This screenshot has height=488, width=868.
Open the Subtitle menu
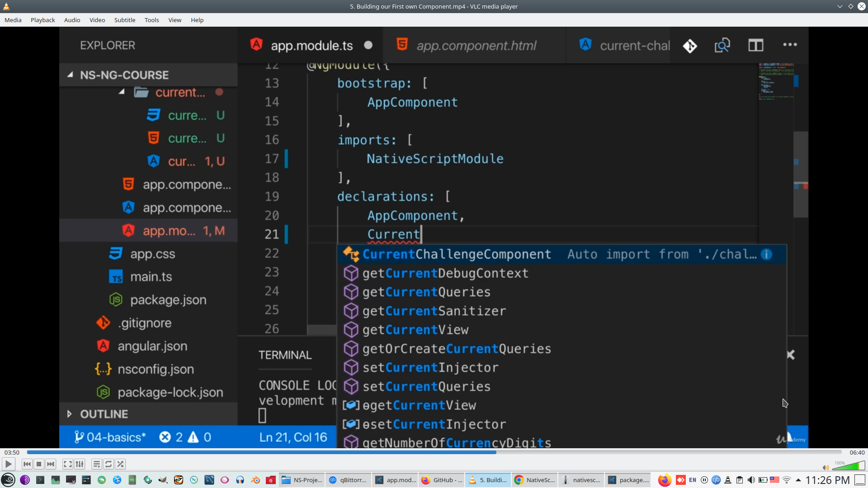coord(124,20)
